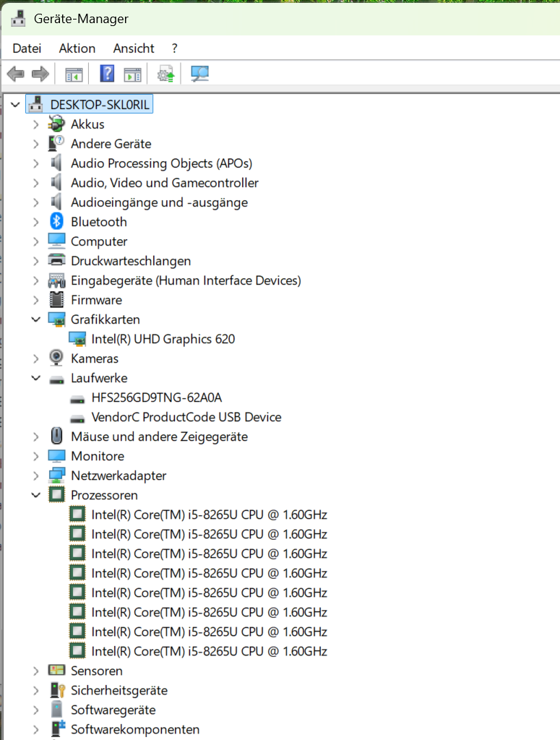Select the Firmware label
Image resolution: width=560 pixels, height=740 pixels.
[x=96, y=300]
